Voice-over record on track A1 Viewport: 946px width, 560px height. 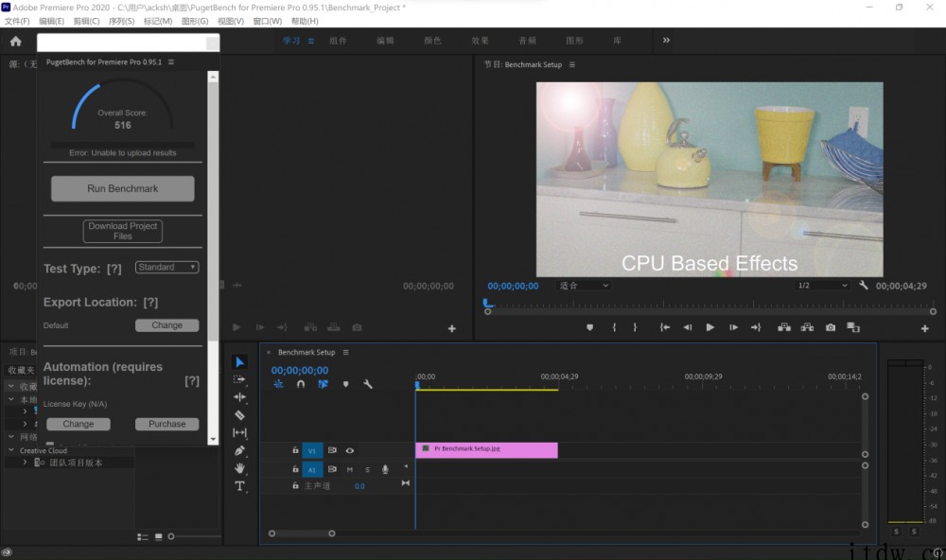click(385, 469)
